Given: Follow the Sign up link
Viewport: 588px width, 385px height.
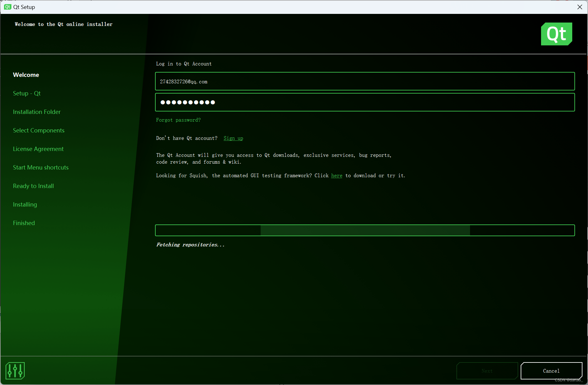Looking at the screenshot, I should [233, 138].
